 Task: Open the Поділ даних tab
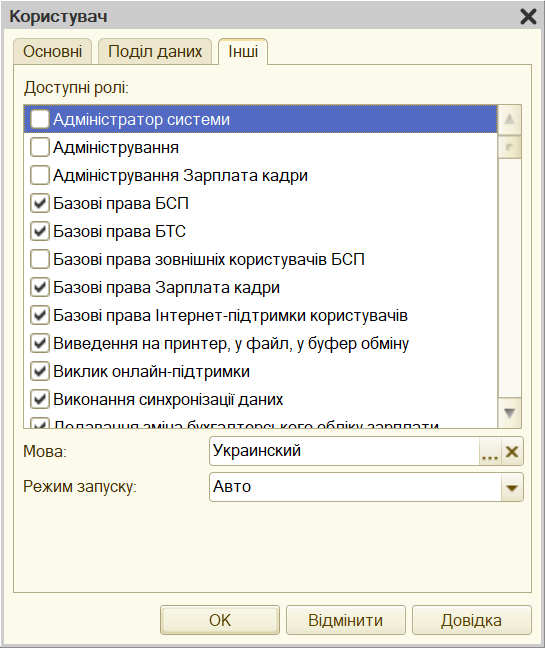[x=155, y=52]
